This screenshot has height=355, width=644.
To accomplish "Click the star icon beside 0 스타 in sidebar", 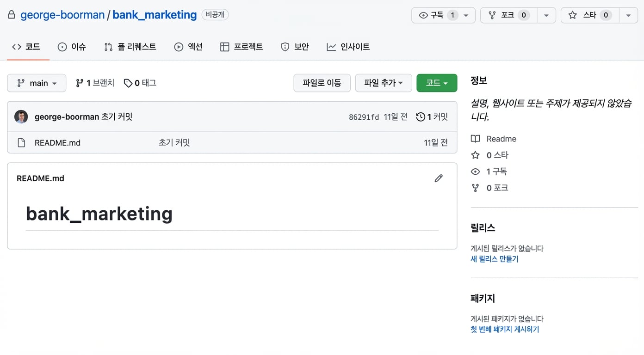I will [x=475, y=155].
